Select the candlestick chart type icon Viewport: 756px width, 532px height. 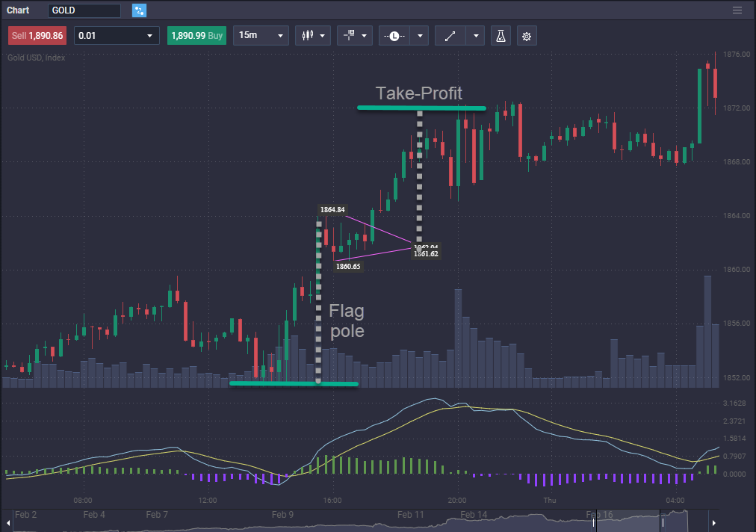tap(309, 35)
